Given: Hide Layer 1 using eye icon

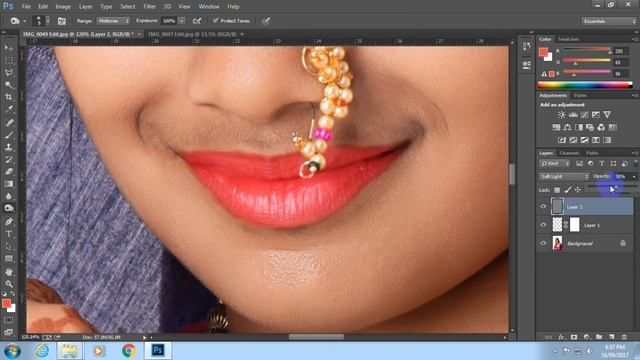Looking at the screenshot, I should coord(543,224).
